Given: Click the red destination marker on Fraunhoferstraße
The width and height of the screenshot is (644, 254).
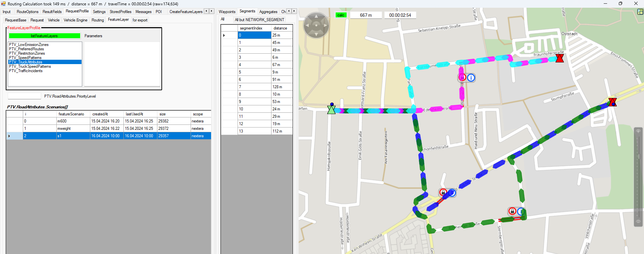Looking at the screenshot, I should tap(559, 58).
